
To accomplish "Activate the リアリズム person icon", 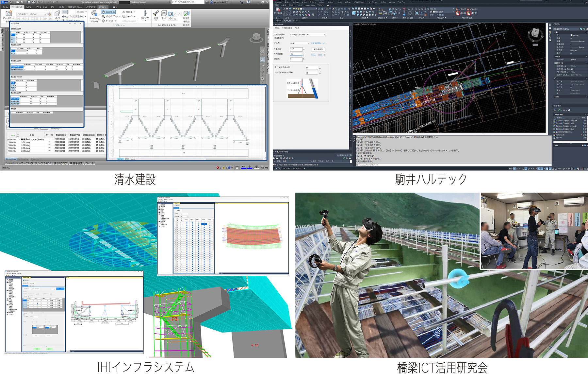I will (x=145, y=13).
